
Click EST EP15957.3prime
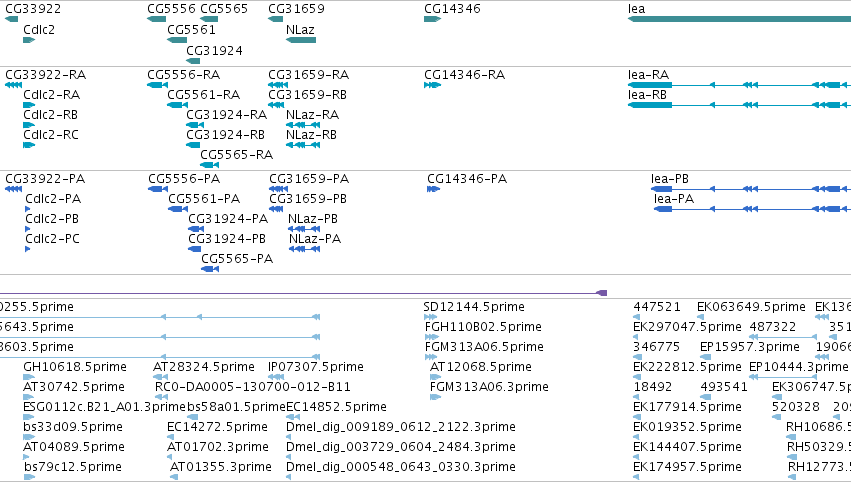tap(750, 347)
